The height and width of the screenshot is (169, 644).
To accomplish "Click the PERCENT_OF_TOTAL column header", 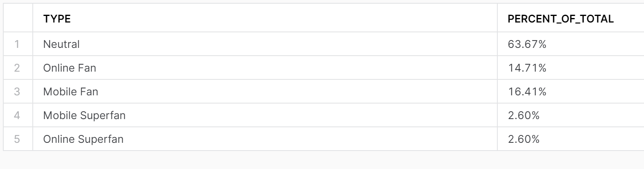I will click(560, 19).
